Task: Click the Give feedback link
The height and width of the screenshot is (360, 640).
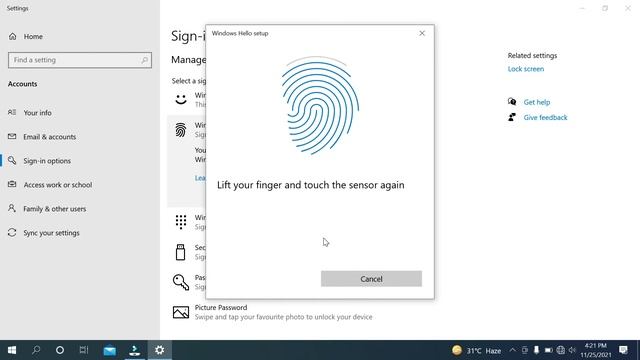Action: pyautogui.click(x=545, y=118)
